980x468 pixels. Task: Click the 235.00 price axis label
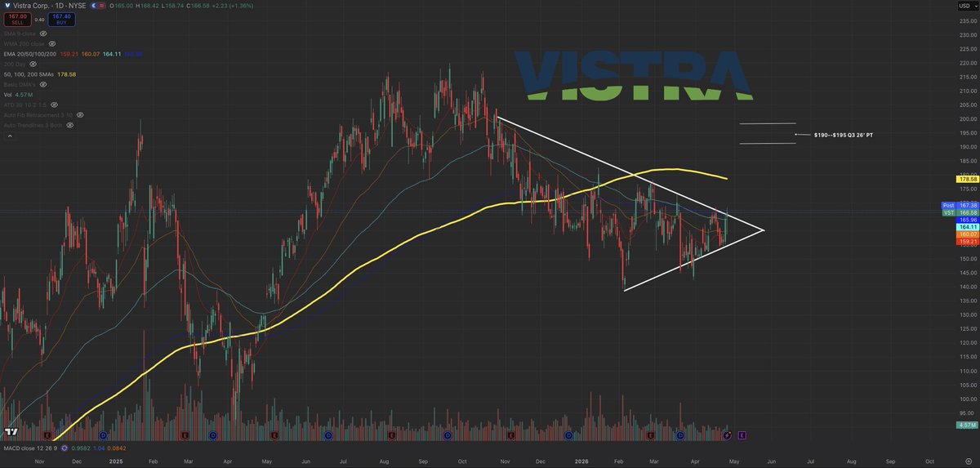pos(968,20)
